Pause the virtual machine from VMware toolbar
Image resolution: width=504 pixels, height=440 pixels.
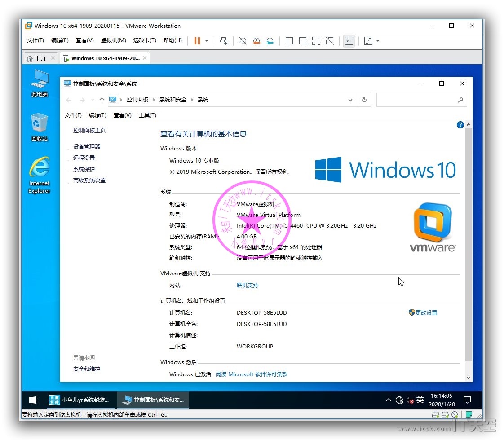click(x=197, y=41)
